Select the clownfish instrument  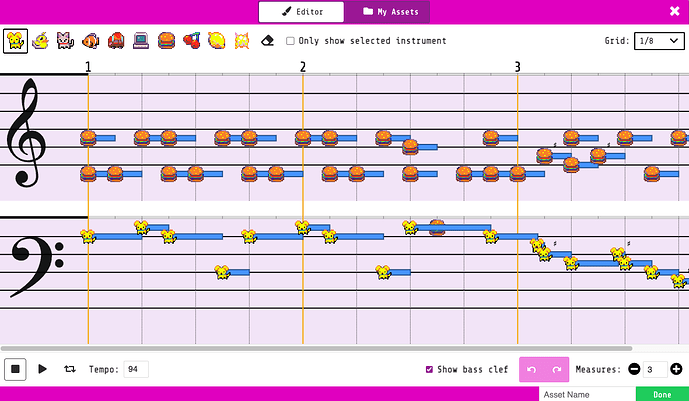[x=91, y=41]
